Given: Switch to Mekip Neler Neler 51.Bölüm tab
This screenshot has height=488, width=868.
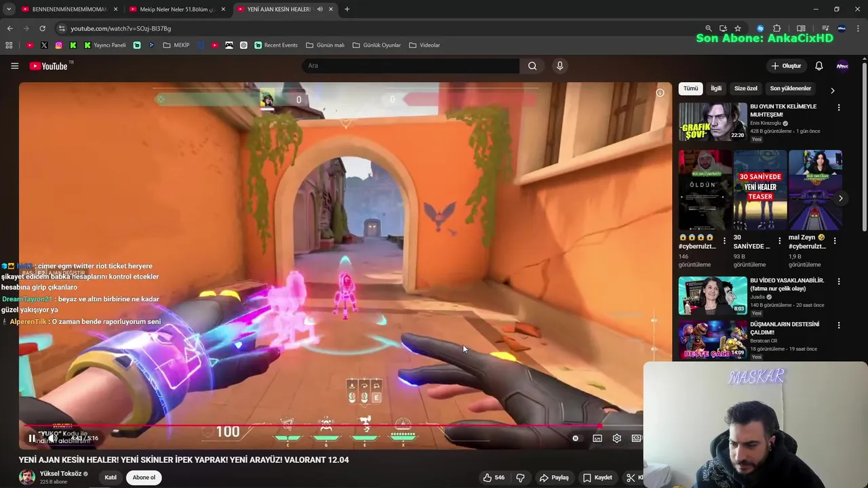Looking at the screenshot, I should [x=176, y=9].
